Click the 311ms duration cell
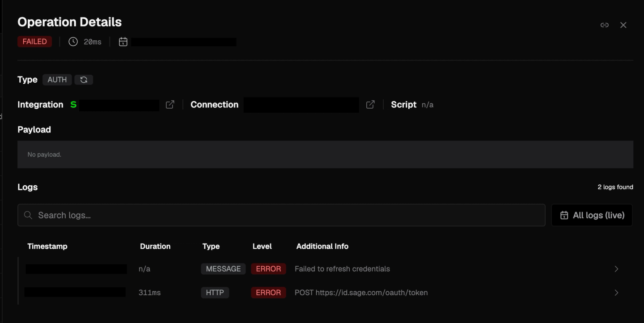The image size is (644, 323). (149, 293)
